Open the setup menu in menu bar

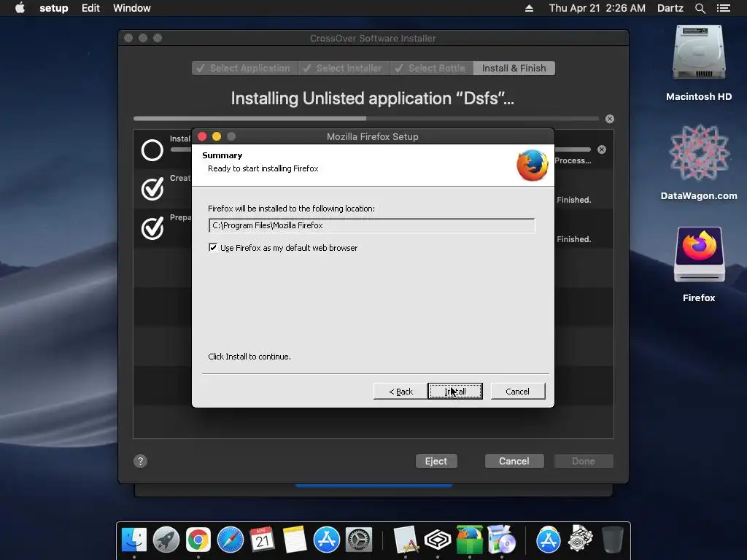(54, 8)
